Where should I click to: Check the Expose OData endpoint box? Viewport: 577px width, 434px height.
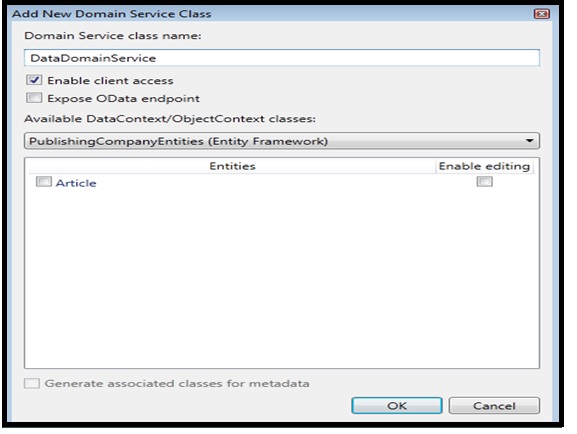coord(34,98)
